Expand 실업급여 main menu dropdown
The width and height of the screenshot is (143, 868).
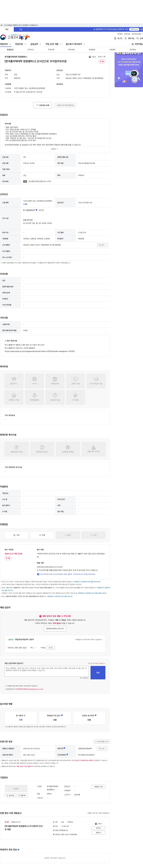[36, 44]
